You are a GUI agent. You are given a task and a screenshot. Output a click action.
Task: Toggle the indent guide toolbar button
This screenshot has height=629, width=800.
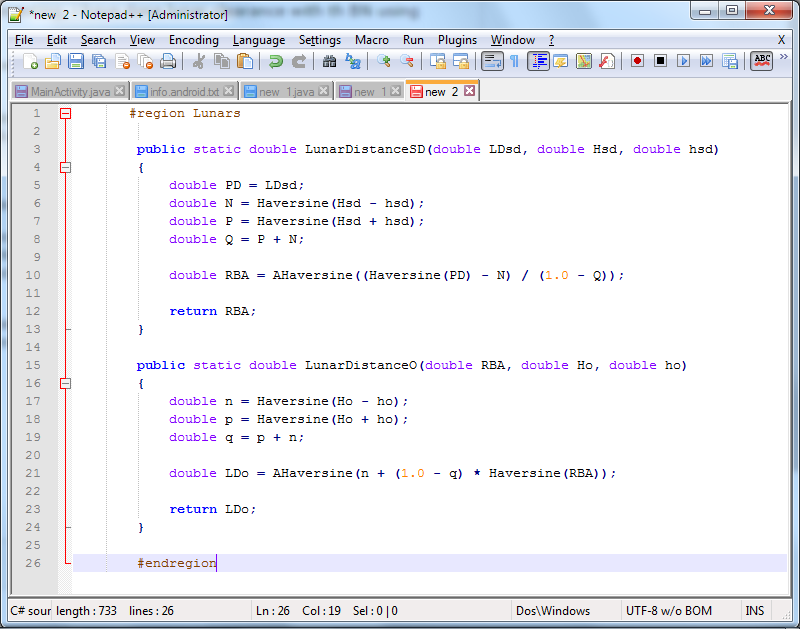tap(539, 61)
